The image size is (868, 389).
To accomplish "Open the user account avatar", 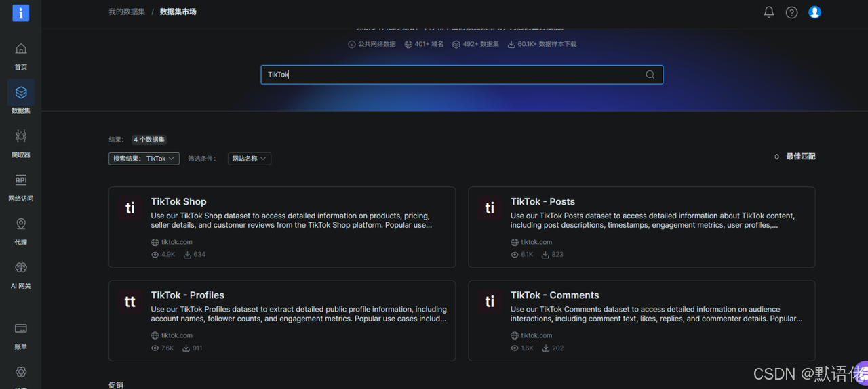I will [815, 12].
